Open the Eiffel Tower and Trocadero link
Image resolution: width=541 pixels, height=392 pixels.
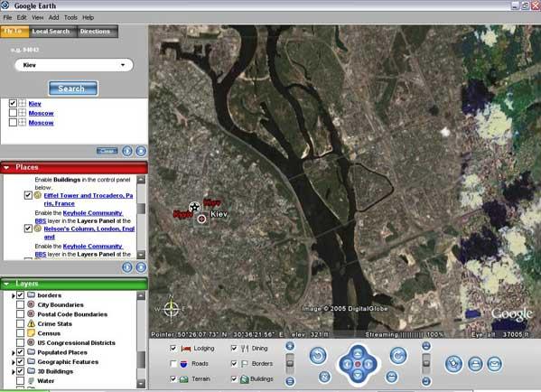[89, 200]
